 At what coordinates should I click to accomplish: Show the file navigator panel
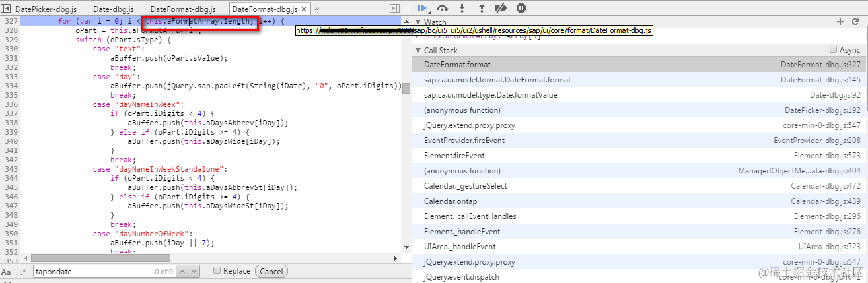click(x=7, y=9)
